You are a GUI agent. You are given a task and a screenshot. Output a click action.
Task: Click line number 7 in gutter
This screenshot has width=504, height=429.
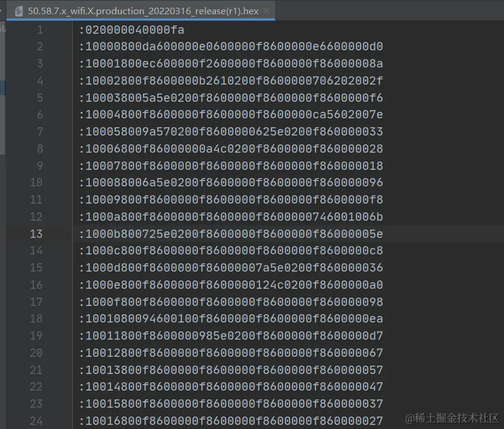[40, 131]
